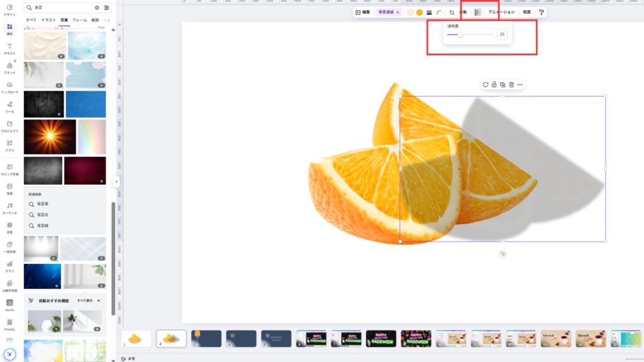644x362 pixels.
Task: Collapse the side panel with the arrow handle
Action: [116, 182]
